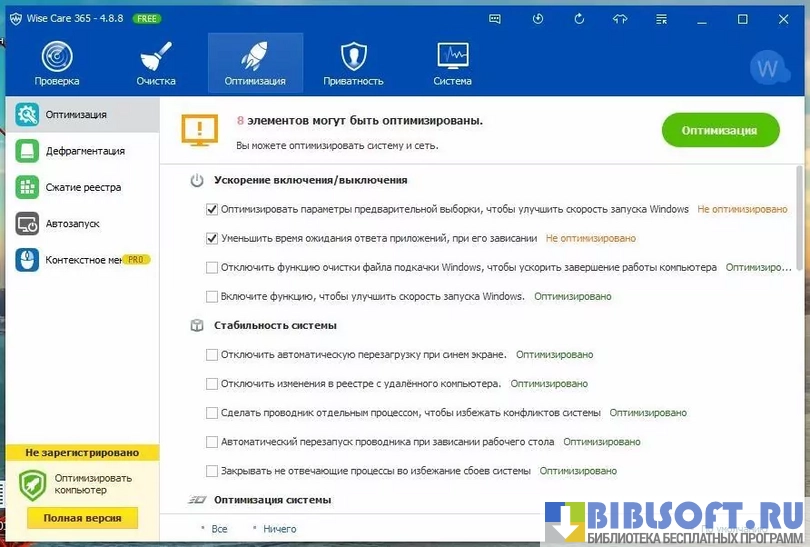Screen dimensions: 810x547
Task: Check 'Закрывать не отвечающие процессы' checkbox
Action: coord(212,471)
